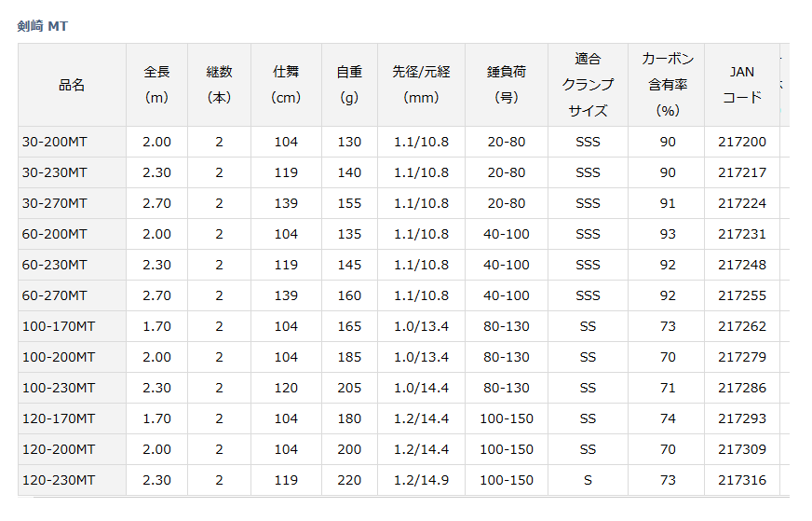The image size is (812, 521).
Task: Select the JAN code 217262 cell
Action: click(741, 326)
